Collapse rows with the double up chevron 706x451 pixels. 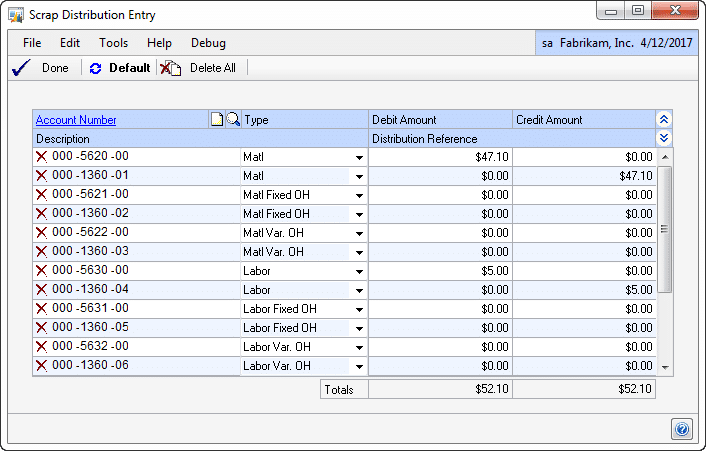663,120
